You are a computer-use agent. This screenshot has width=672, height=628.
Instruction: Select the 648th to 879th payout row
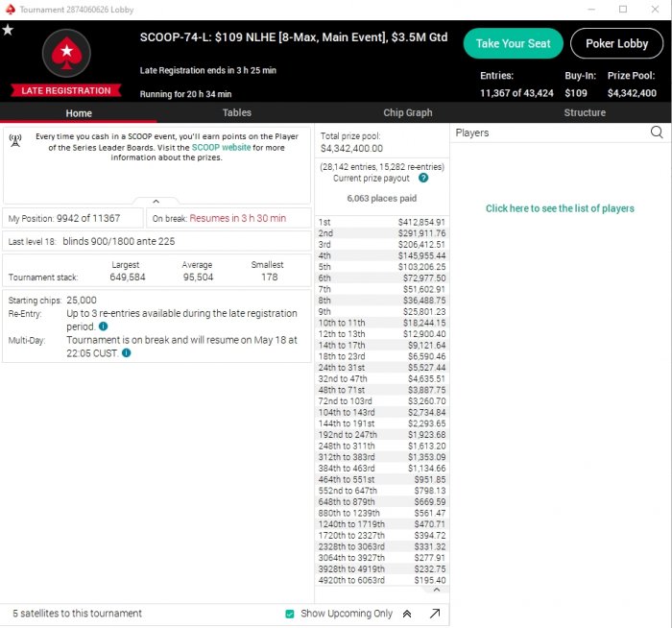[x=381, y=501]
